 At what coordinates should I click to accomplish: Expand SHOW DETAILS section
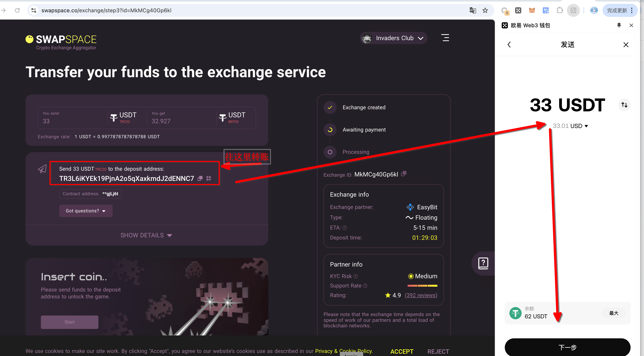click(x=146, y=235)
